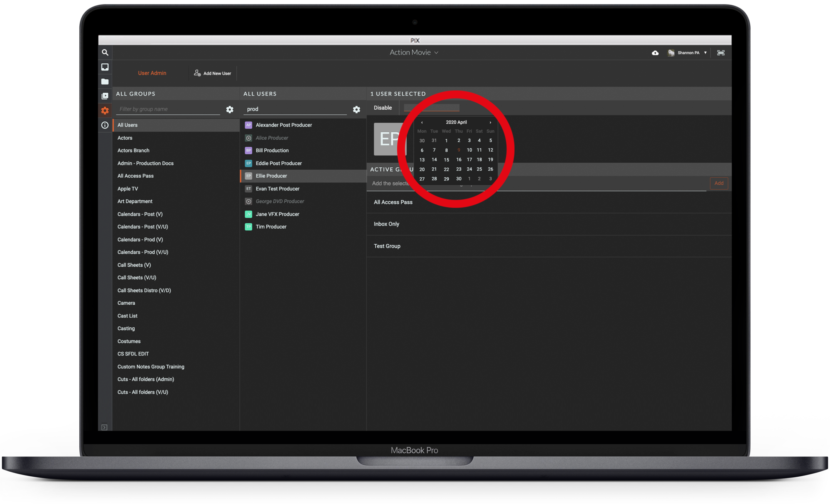The image size is (830, 504).
Task: Open the Inbox icon in sidebar
Action: (x=105, y=67)
